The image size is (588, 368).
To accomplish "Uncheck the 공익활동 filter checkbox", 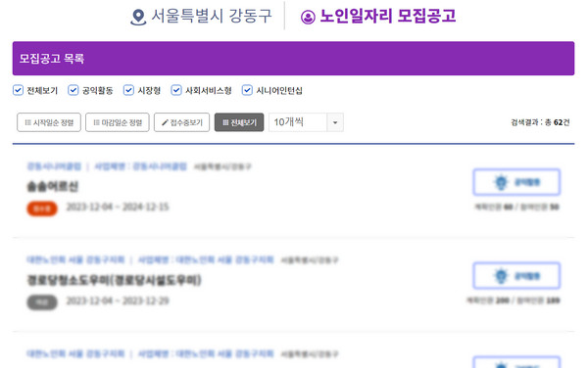I will pos(73,90).
